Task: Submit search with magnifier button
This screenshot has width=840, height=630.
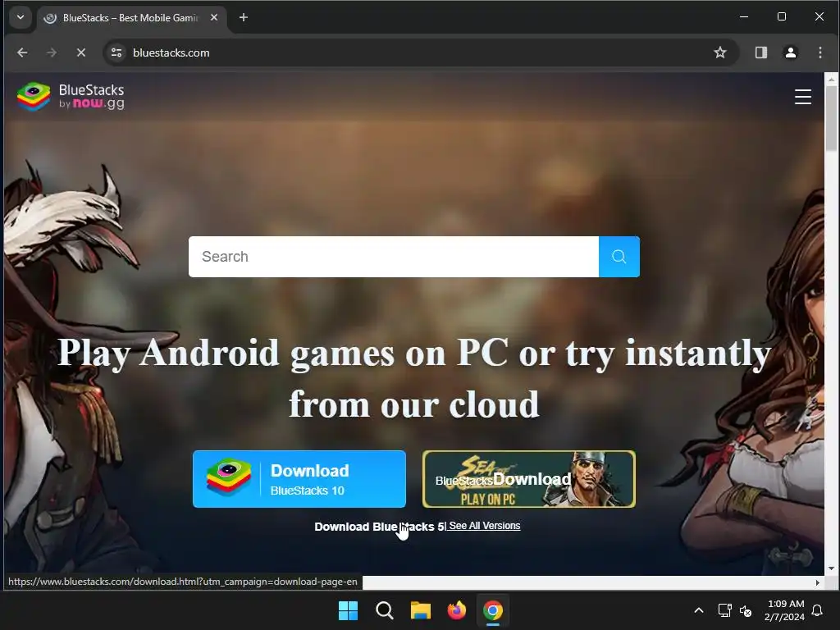Action: coord(619,257)
